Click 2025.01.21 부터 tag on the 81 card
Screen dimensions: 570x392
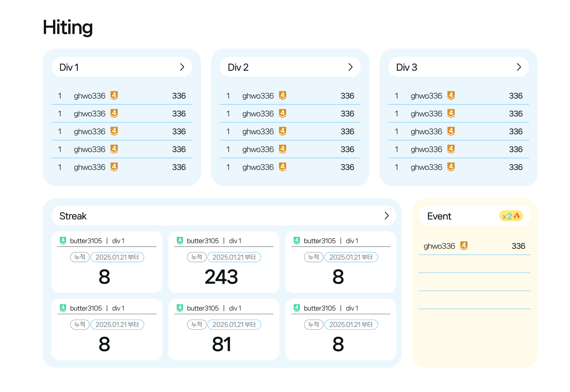click(x=234, y=324)
